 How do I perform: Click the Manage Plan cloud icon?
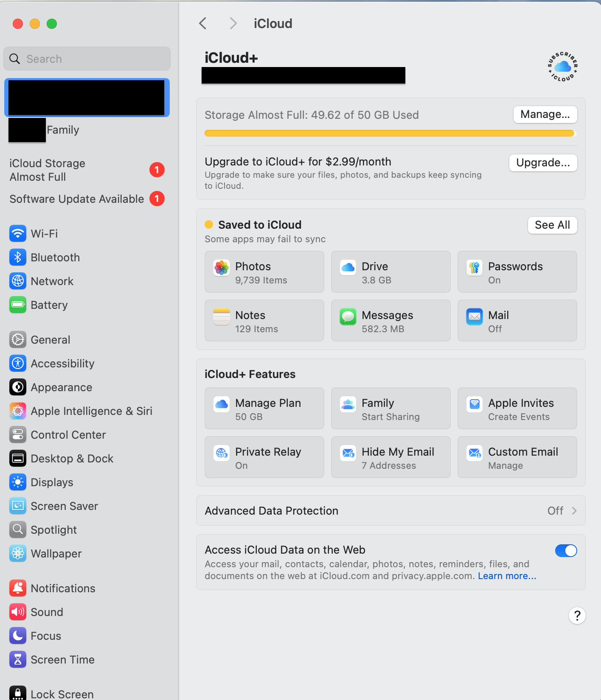click(x=222, y=404)
